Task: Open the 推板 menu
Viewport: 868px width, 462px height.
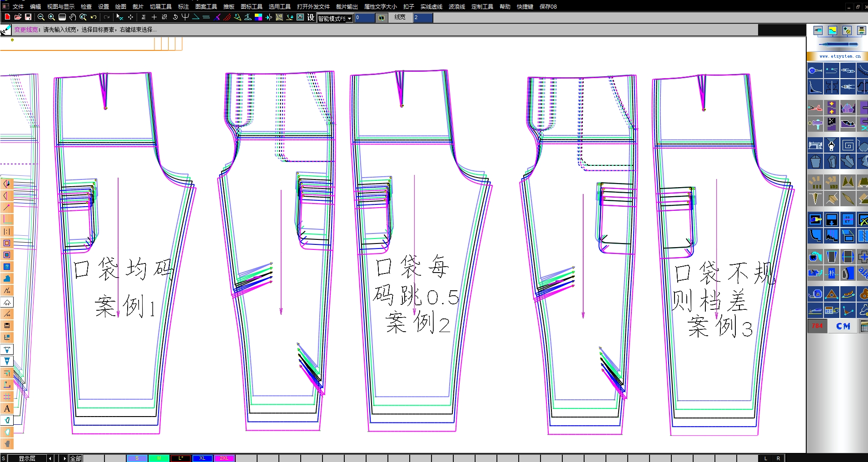Action: [229, 6]
